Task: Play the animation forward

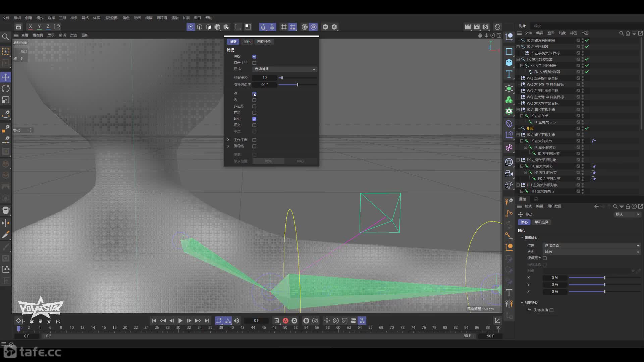Action: pos(180,321)
